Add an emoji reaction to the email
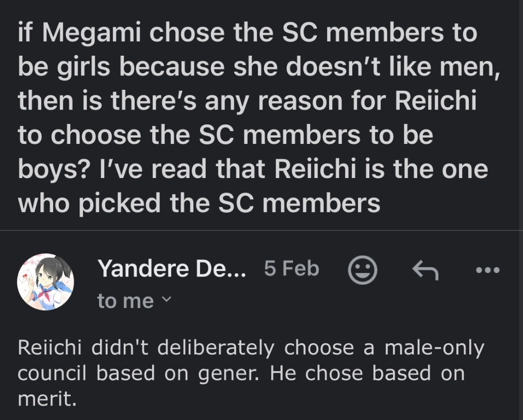 point(362,270)
